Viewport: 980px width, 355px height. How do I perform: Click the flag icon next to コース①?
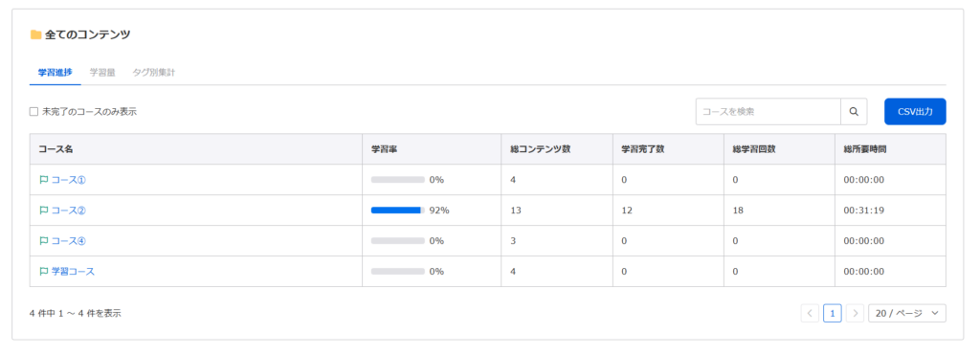(44, 179)
